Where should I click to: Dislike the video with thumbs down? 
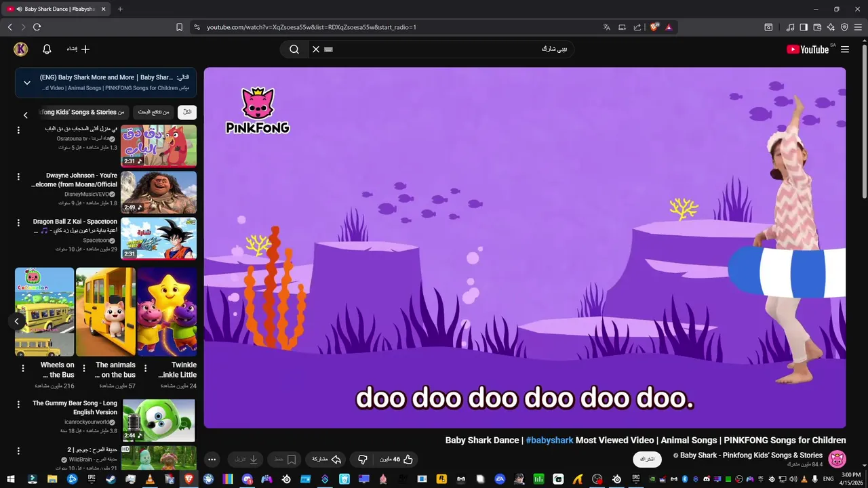point(363,460)
